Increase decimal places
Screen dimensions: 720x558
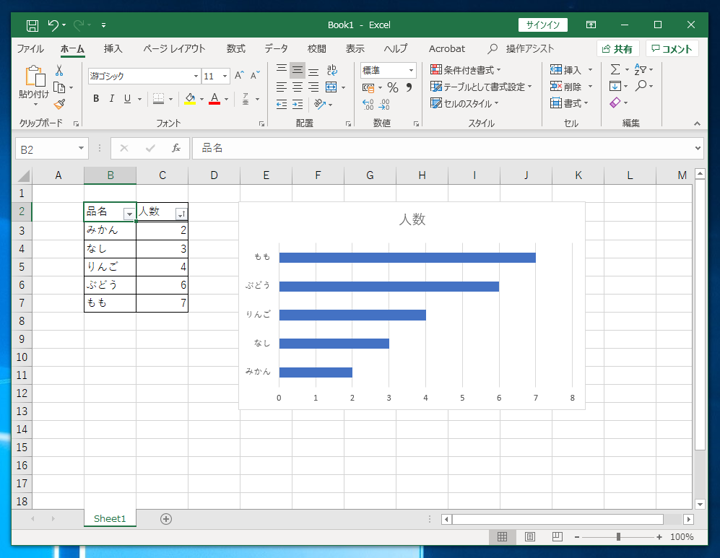coord(368,105)
